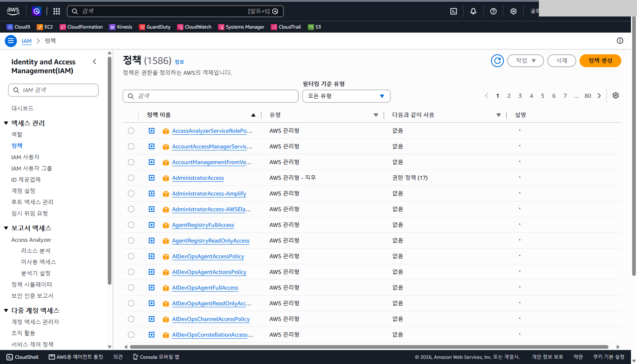Image resolution: width=637 pixels, height=364 pixels.
Task: Open Access Analyzer in the sidebar
Action: pos(31,240)
